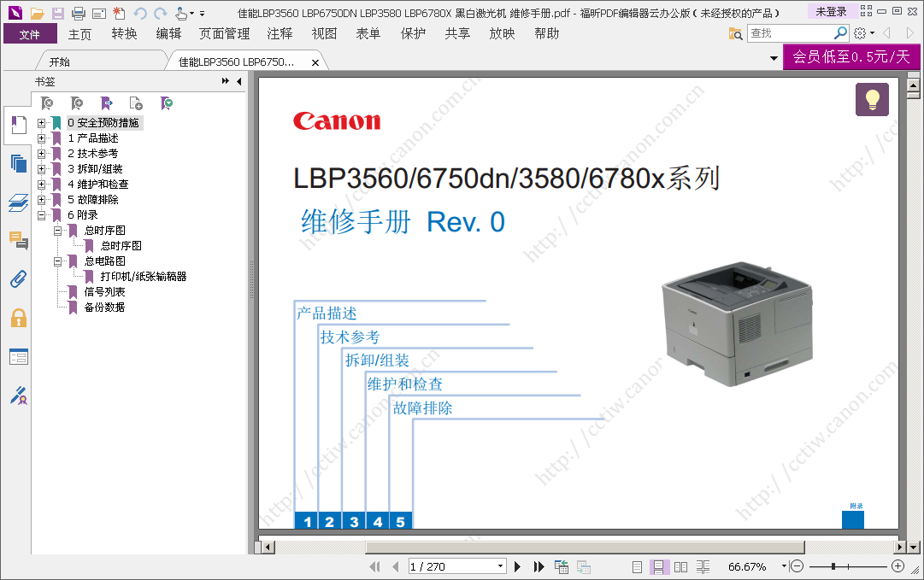Zoom in with the plus button
Image resolution: width=924 pixels, height=580 pixels.
(898, 566)
